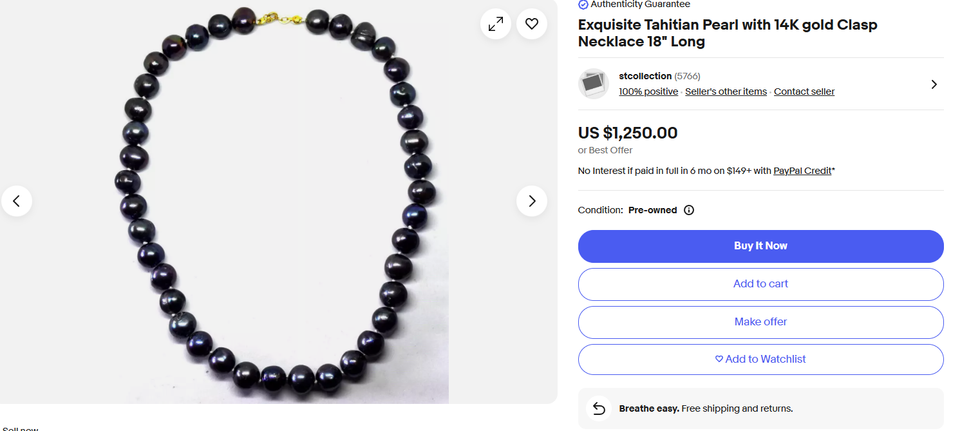Click the Authenticity Guarantee text
The width and height of the screenshot is (980, 431).
(640, 5)
